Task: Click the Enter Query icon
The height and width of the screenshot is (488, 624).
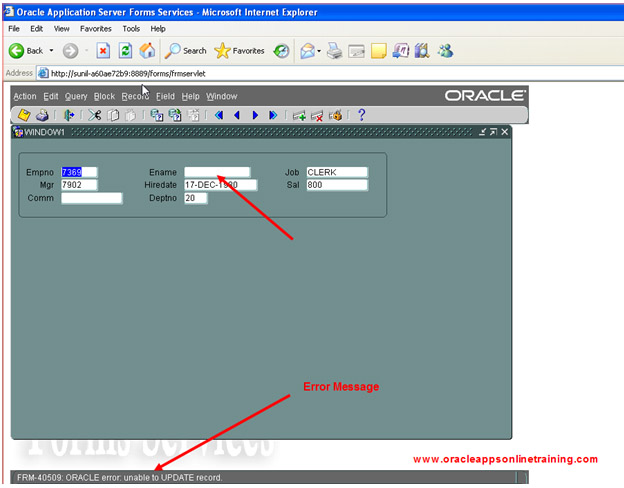Action: (157, 115)
